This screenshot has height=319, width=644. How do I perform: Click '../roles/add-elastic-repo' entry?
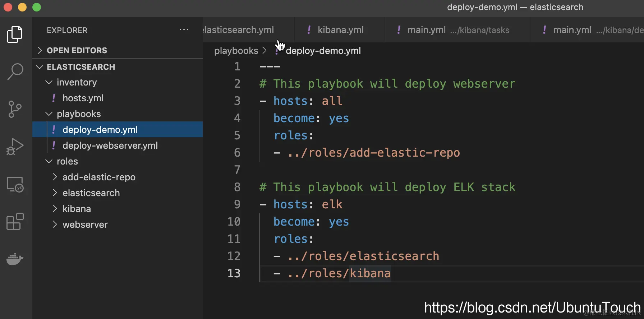pos(374,153)
